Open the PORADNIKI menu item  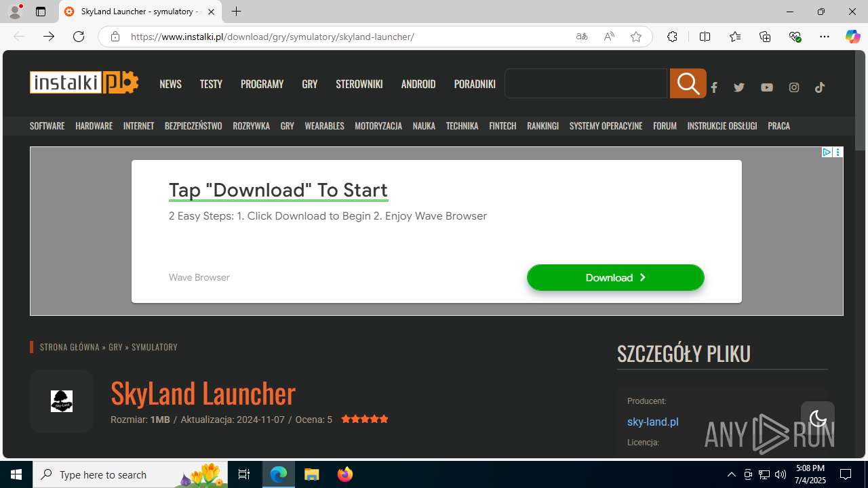(475, 83)
